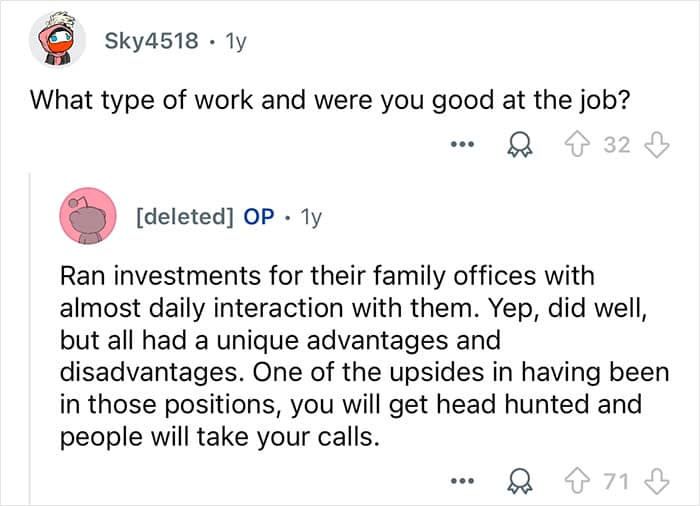Click Sky4518's profile avatar
Viewport: 700px width, 506px height.
tap(56, 43)
